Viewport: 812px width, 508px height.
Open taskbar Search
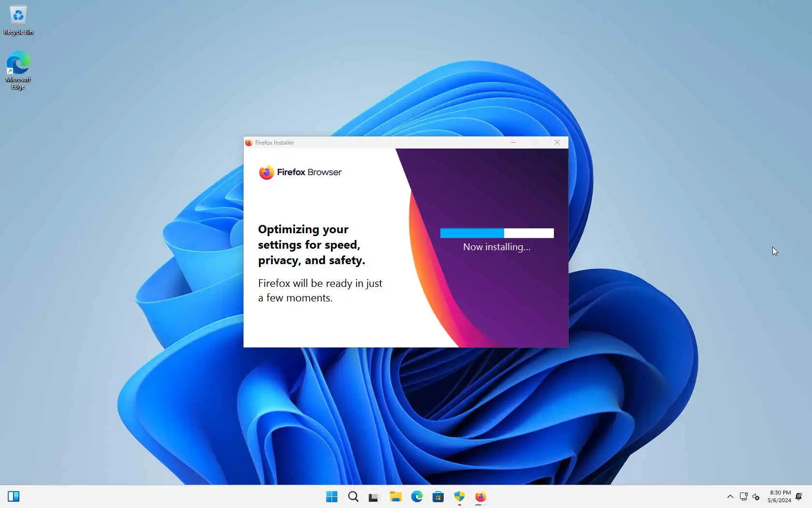(x=353, y=496)
